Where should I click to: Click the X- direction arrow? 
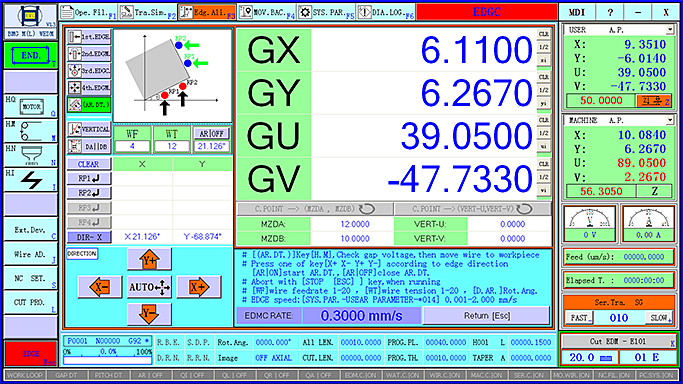coord(100,287)
